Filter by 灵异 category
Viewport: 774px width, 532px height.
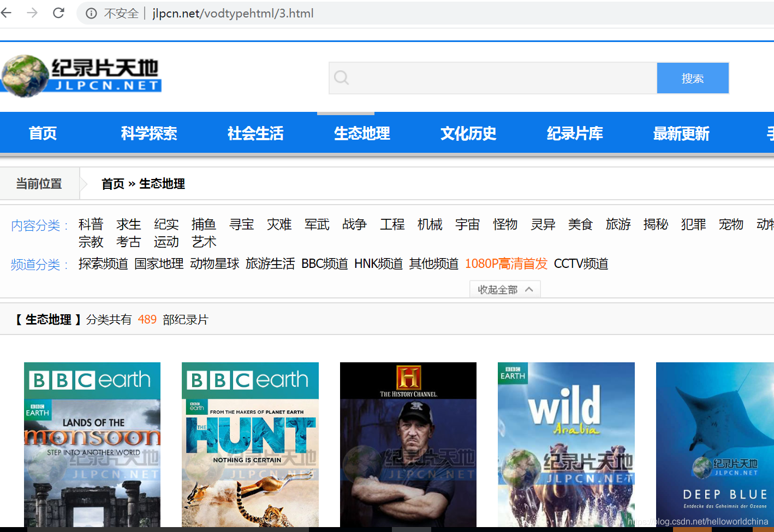[543, 224]
